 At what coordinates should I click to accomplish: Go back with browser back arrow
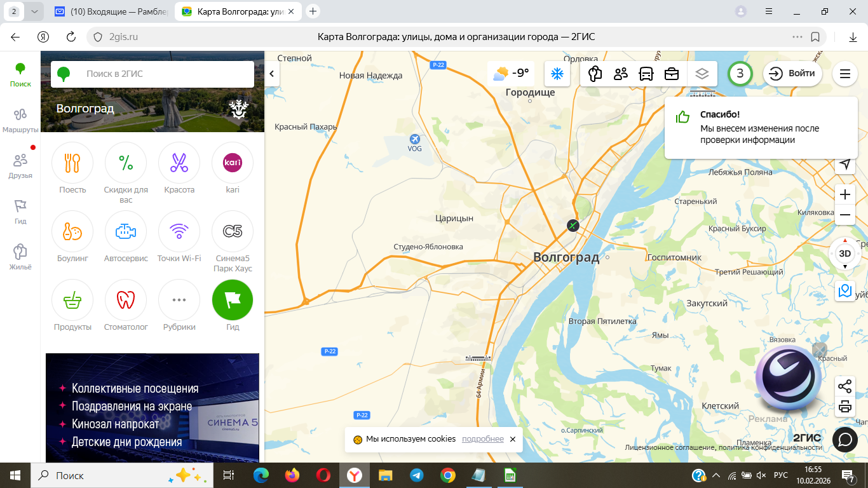pyautogui.click(x=15, y=37)
